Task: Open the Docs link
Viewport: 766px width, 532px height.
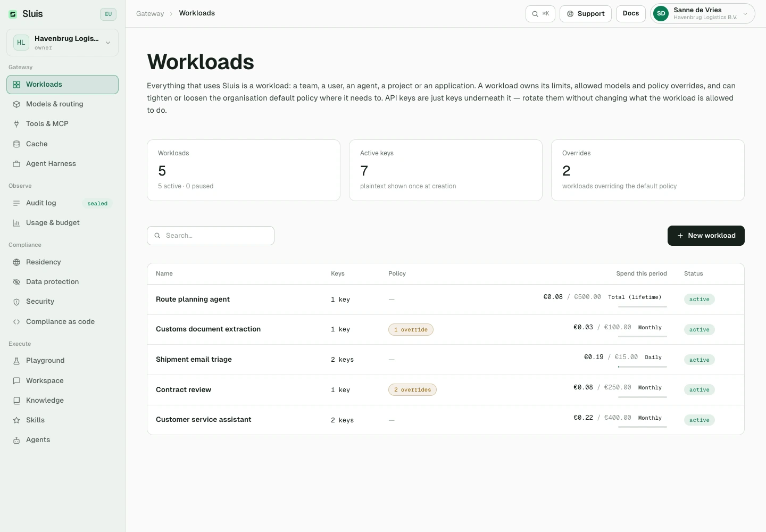Action: tap(631, 14)
